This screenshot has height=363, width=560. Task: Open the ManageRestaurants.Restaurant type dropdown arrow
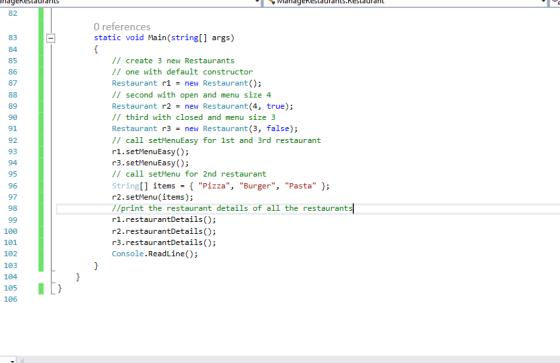pos(543,2)
